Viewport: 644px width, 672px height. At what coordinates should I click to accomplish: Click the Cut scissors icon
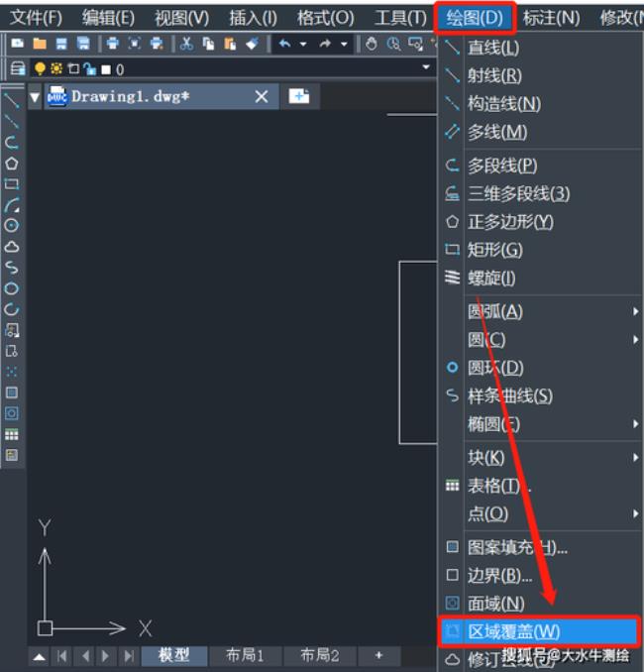(186, 44)
